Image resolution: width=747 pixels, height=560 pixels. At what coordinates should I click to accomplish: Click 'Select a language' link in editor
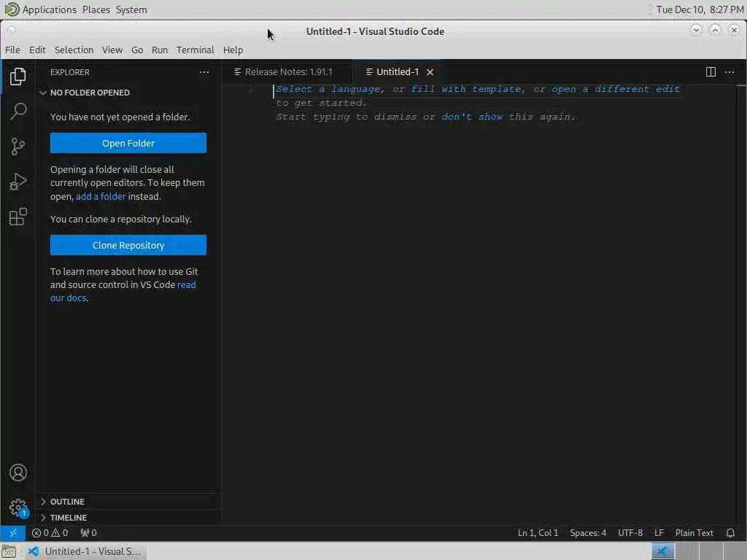coord(328,89)
